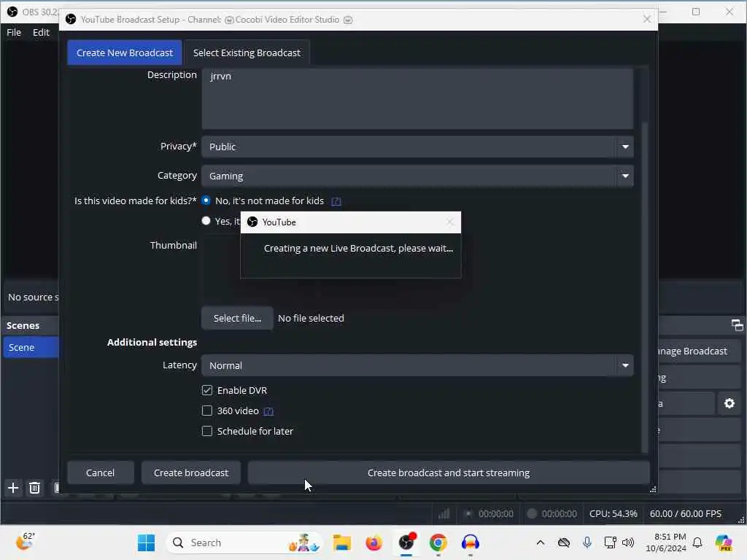This screenshot has width=747, height=560.
Task: Open Windows Start menu
Action: click(146, 542)
